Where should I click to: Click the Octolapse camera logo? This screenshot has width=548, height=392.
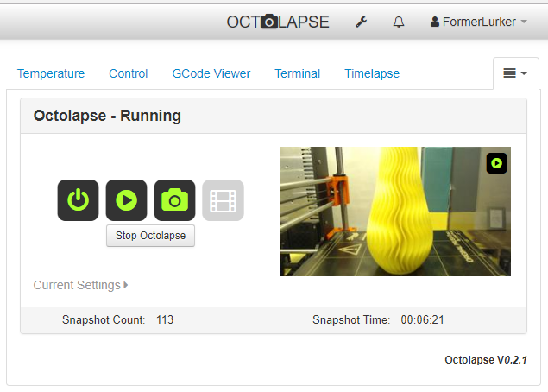[278, 22]
